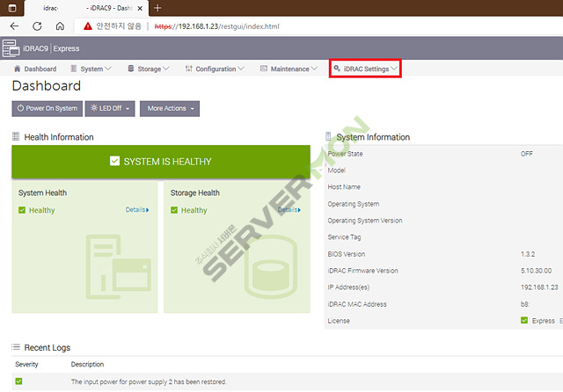
Task: Open Storage Health Details link
Action: tap(289, 209)
